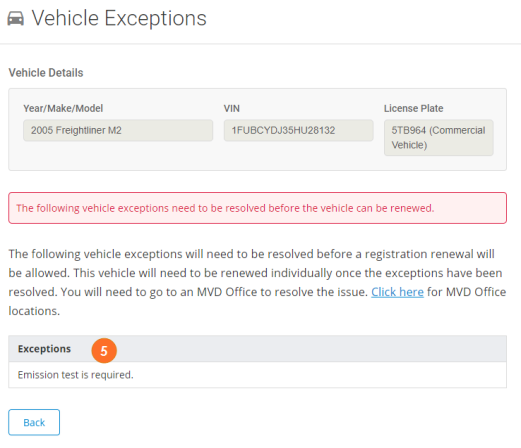Click the License Plate label
Image resolution: width=521 pixels, height=448 pixels.
click(414, 108)
